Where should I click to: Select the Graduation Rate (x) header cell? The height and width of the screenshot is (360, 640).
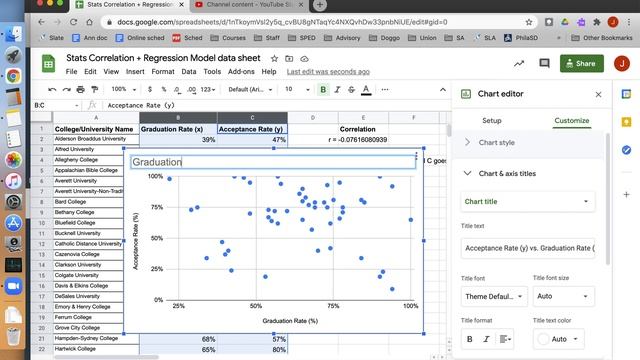point(178,129)
